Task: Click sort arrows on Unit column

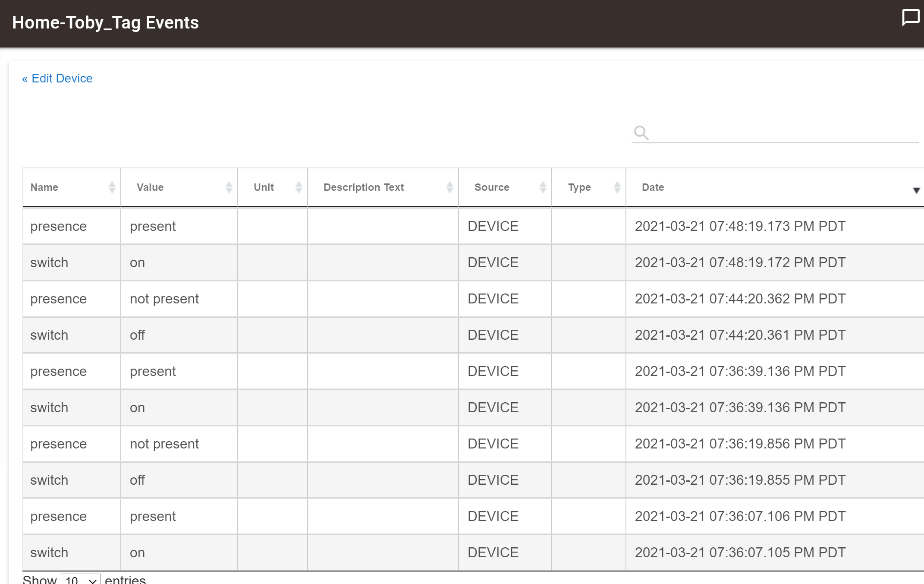Action: click(x=299, y=187)
